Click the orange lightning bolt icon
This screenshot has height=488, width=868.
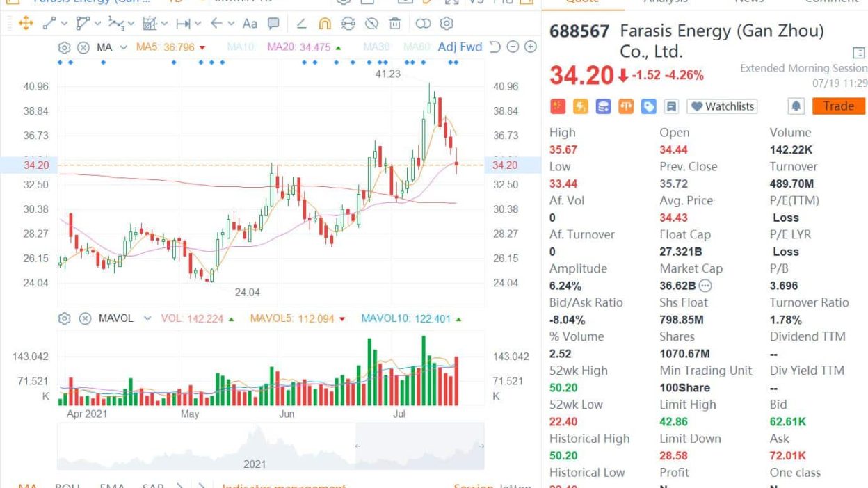pos(581,106)
